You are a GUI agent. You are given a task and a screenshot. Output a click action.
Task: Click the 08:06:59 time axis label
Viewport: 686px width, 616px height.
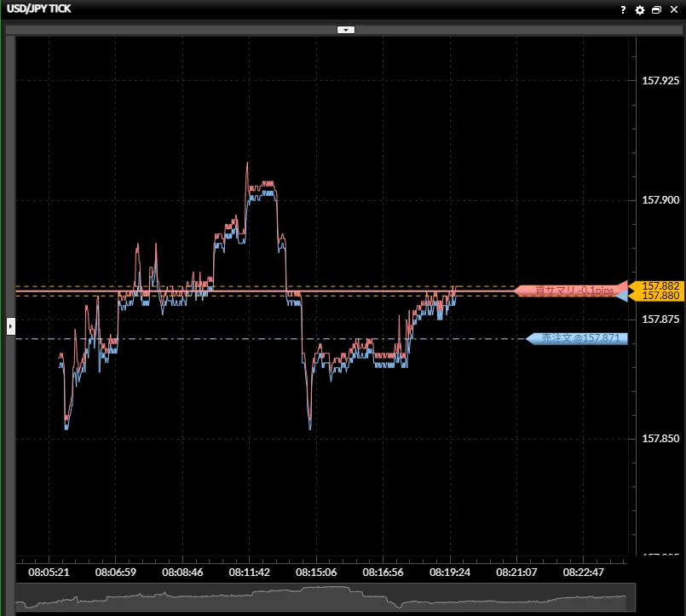pyautogui.click(x=116, y=573)
